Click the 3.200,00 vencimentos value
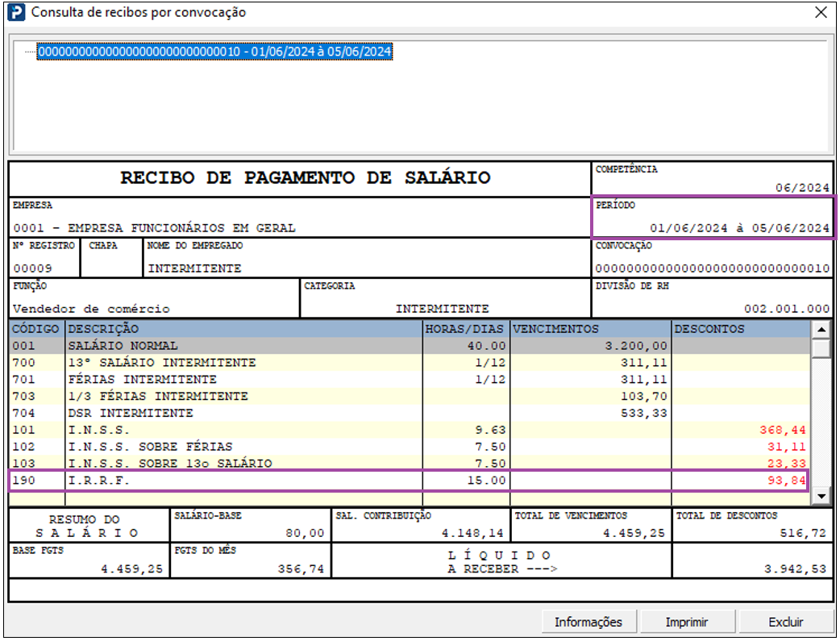 coord(636,346)
